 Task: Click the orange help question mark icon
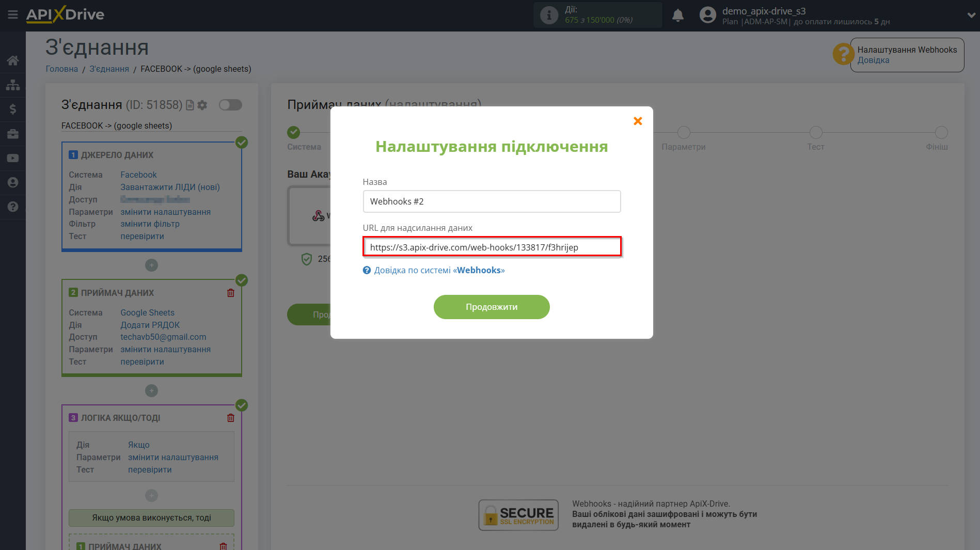(843, 54)
